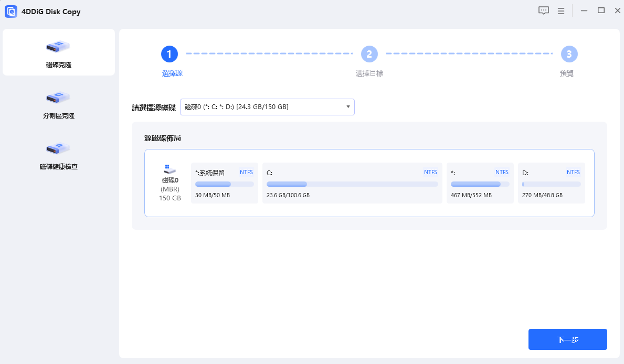
Task: Click the 磁碟0 disk drive icon
Action: [170, 169]
